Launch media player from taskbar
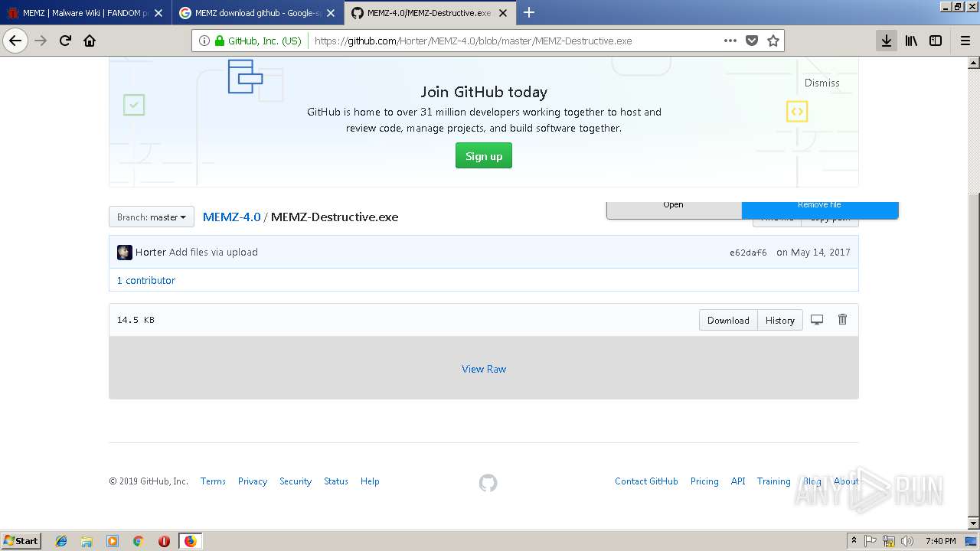980x551 pixels. 113,541
